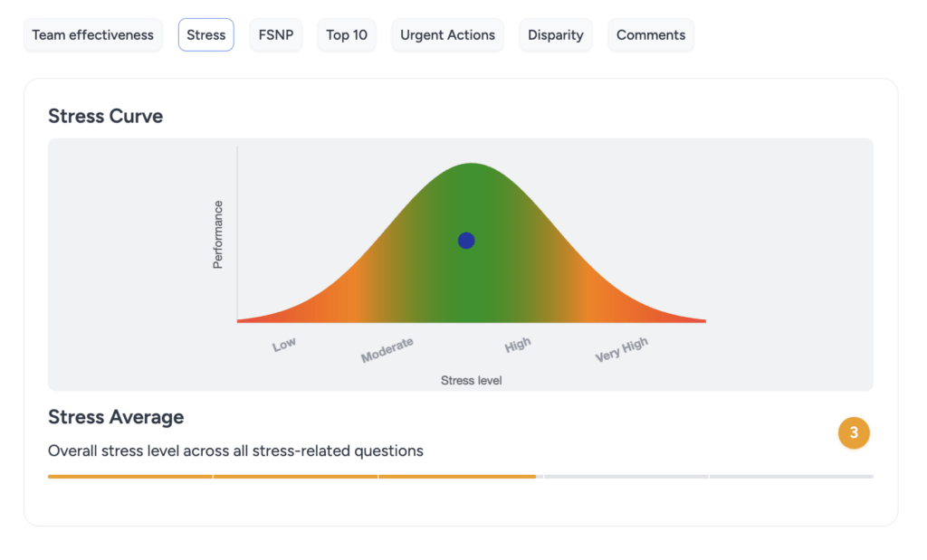This screenshot has width=927, height=560.
Task: Click the orange score badge showing 3
Action: tap(854, 433)
